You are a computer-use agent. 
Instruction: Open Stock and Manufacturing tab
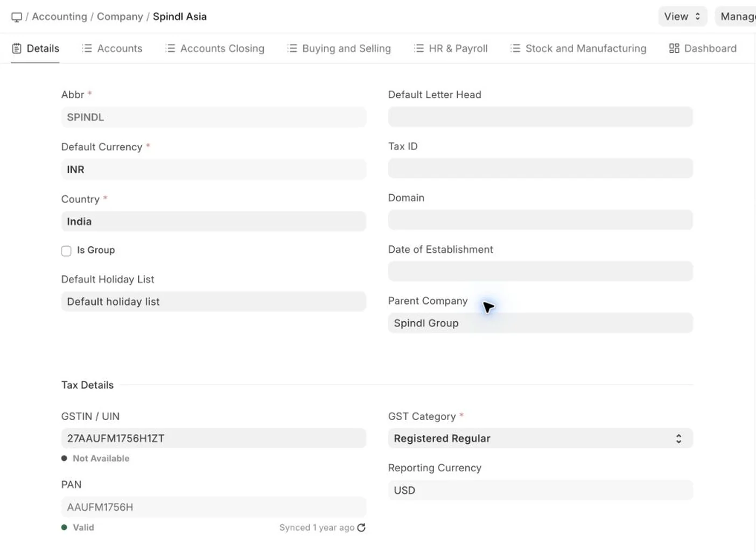tap(578, 48)
